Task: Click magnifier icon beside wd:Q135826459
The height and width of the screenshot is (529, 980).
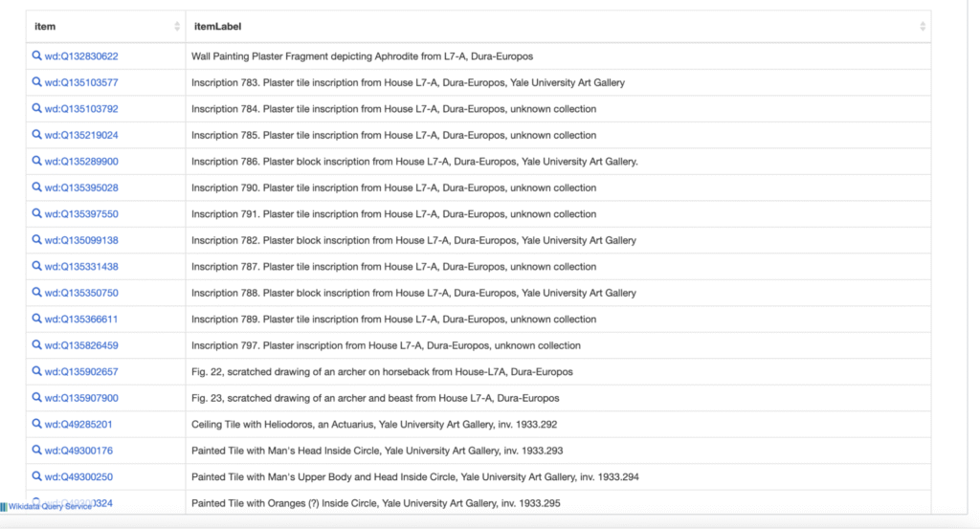Action: tap(37, 345)
